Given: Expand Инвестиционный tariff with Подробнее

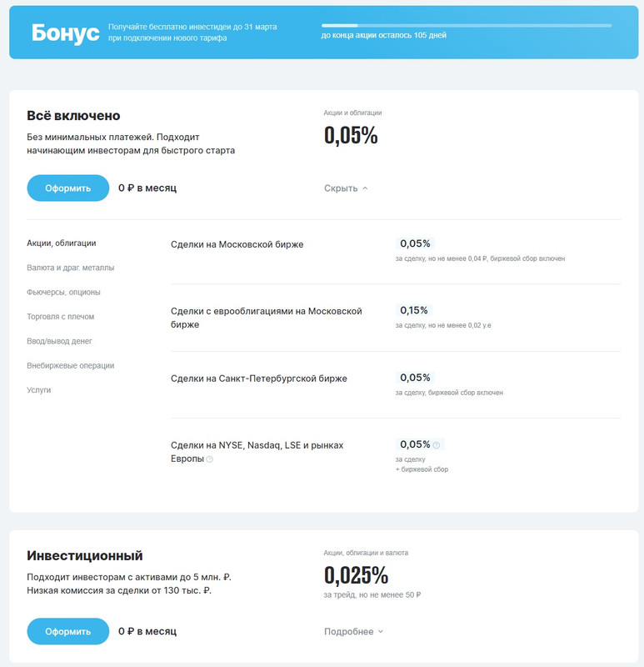Looking at the screenshot, I should (x=354, y=631).
